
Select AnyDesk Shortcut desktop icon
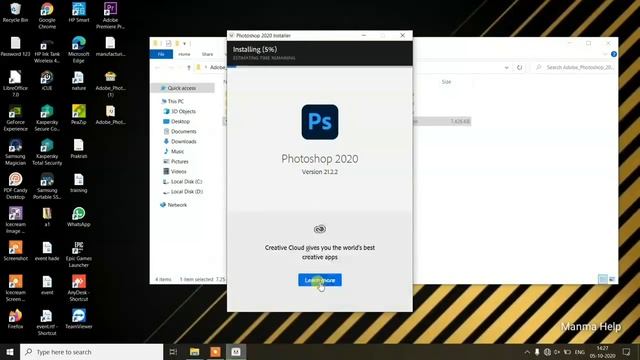click(x=79, y=288)
